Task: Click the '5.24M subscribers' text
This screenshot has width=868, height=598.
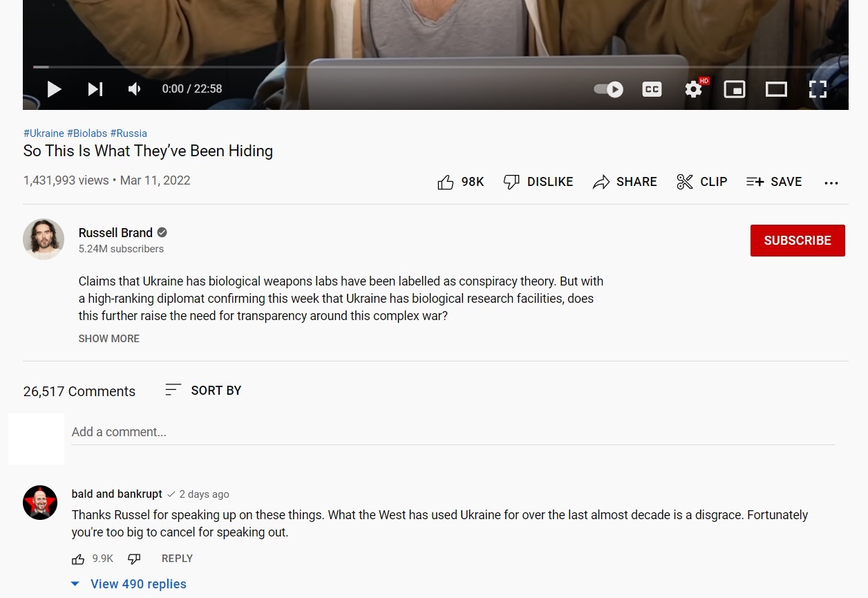Action: tap(121, 249)
